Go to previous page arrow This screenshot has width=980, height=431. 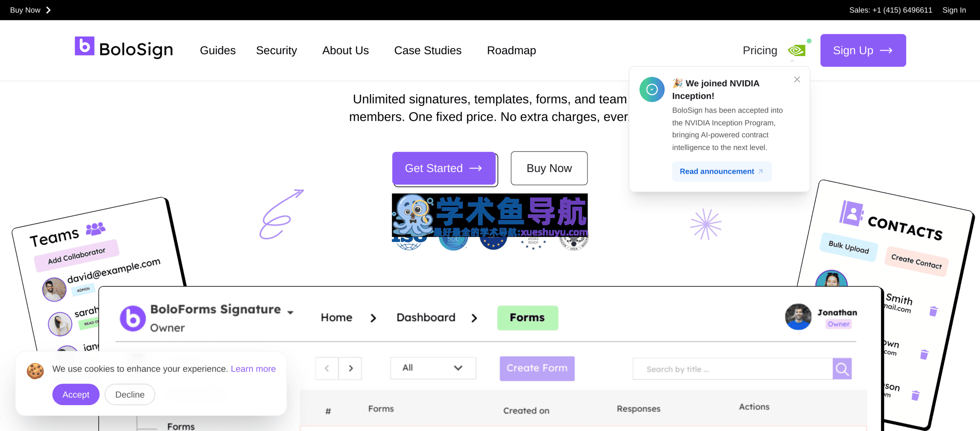[327, 368]
